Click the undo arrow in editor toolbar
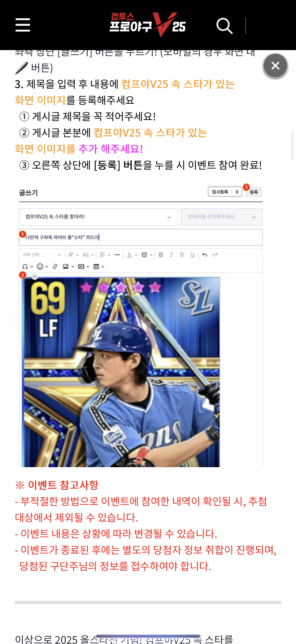Viewport: 296px width, 644px height. [205, 255]
